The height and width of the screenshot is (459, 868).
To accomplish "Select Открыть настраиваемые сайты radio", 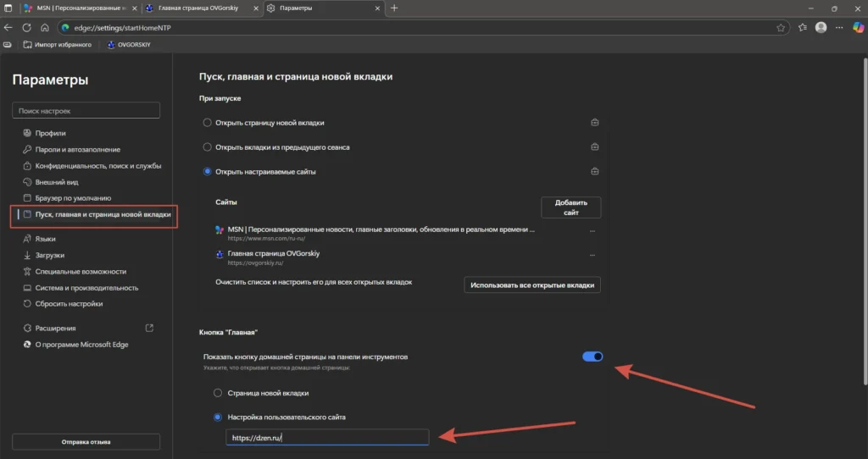I will tap(207, 171).
